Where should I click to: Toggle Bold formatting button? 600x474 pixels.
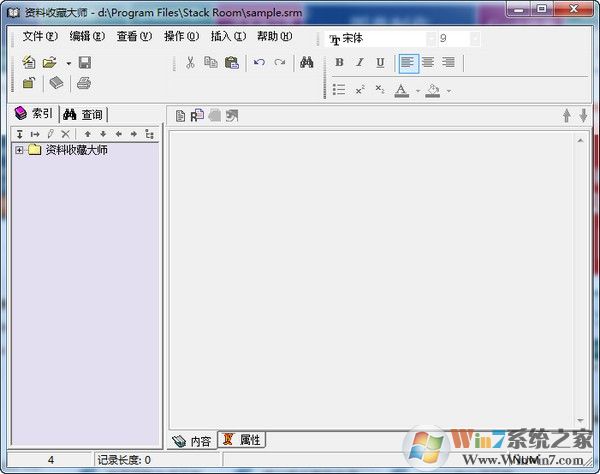point(339,62)
